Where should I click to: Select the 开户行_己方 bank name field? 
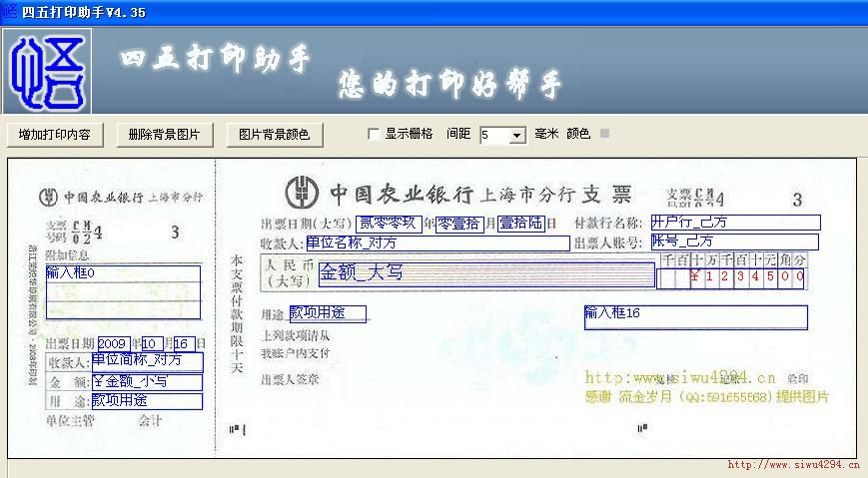tap(734, 223)
